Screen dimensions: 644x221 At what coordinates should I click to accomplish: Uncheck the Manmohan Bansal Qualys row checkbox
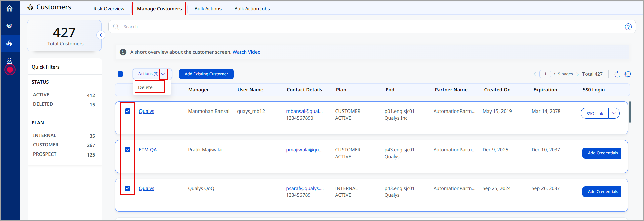click(x=128, y=111)
